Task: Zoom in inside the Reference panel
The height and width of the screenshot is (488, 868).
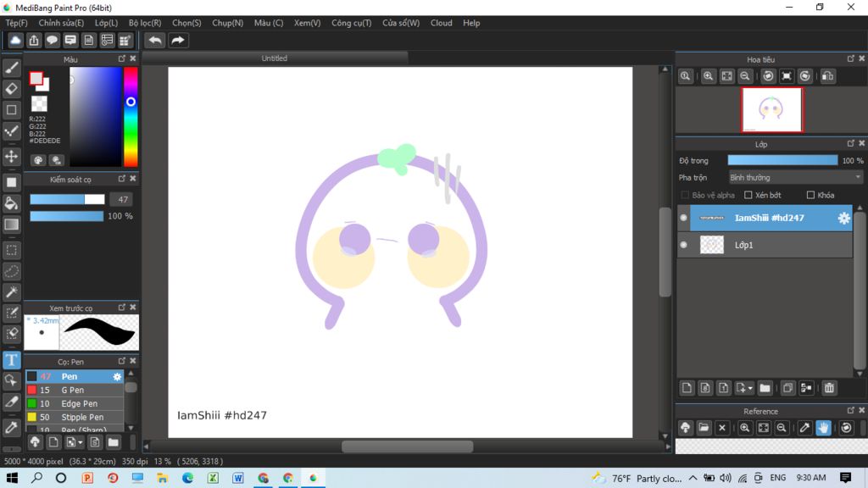Action: [x=744, y=428]
